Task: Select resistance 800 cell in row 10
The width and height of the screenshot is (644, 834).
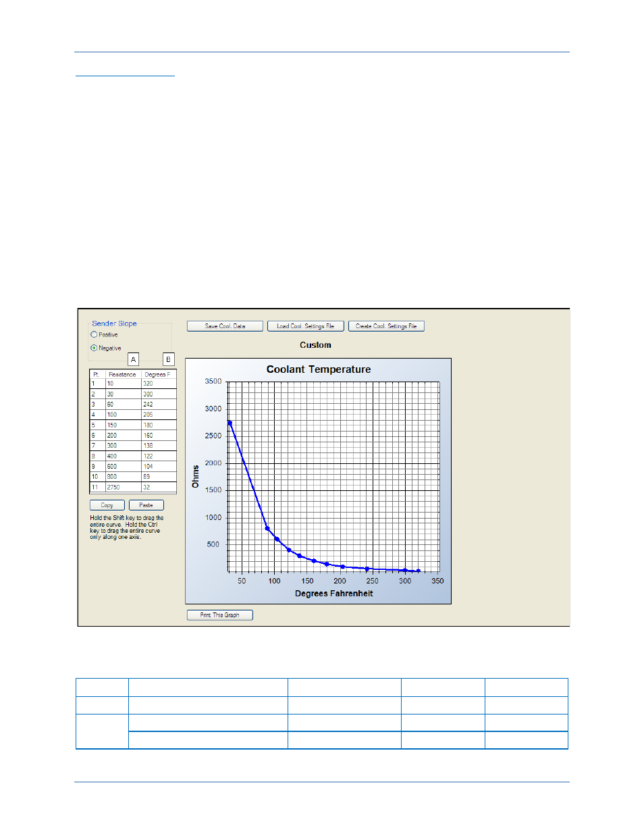Action: point(123,477)
